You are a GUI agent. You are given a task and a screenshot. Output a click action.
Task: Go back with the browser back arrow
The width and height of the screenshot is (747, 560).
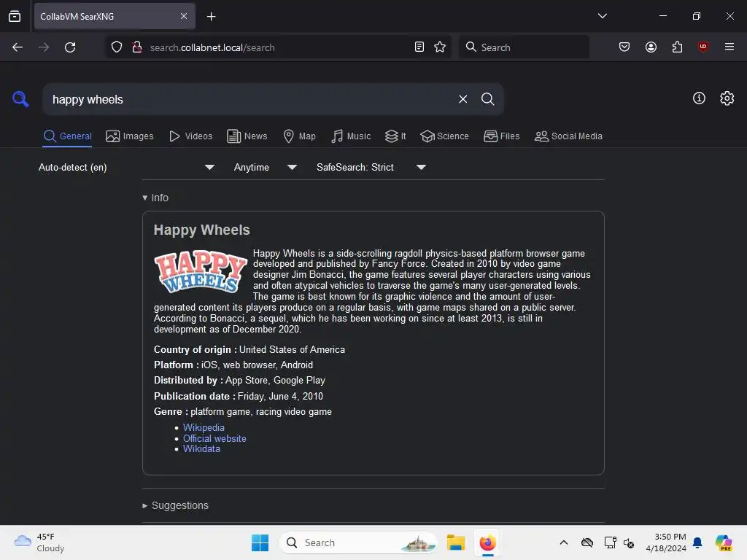(18, 47)
